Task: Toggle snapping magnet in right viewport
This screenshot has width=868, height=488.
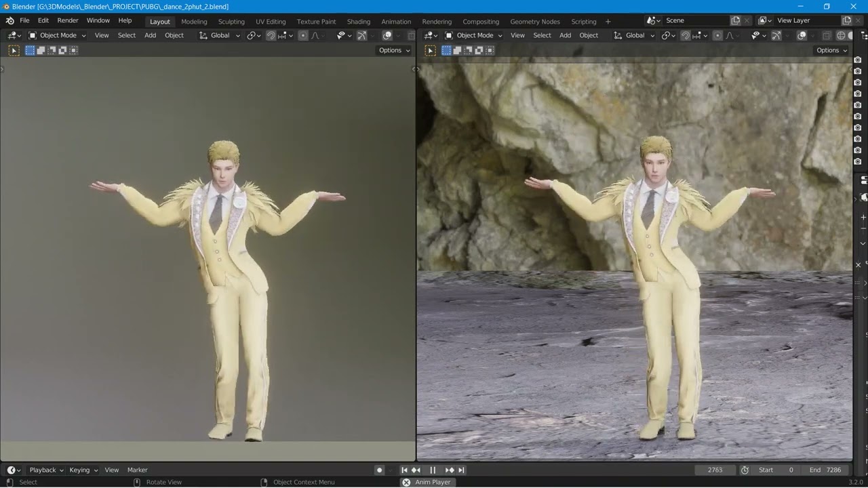Action: coord(686,35)
